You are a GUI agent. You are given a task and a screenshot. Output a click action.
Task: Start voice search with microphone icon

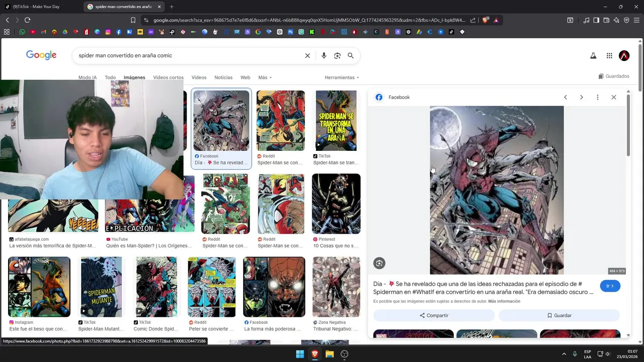click(x=324, y=56)
